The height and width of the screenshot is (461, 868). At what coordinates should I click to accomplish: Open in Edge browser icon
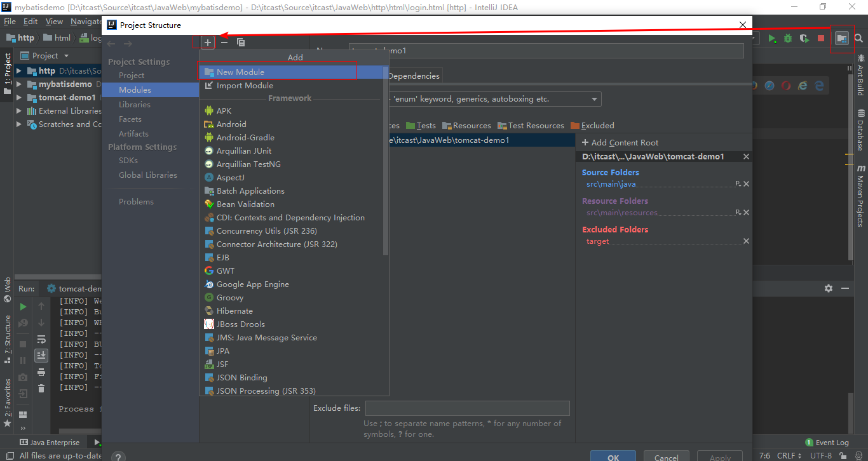click(x=820, y=86)
